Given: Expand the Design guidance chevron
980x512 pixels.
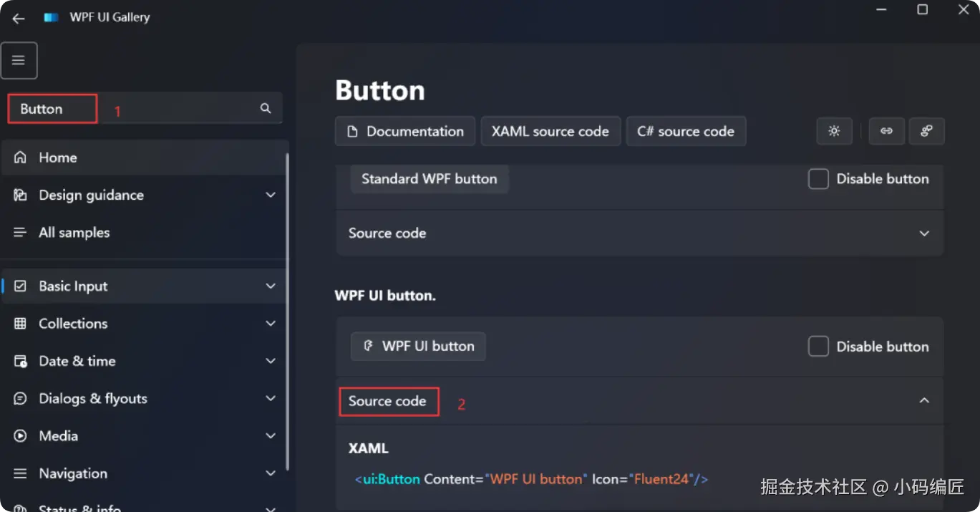Looking at the screenshot, I should pyautogui.click(x=271, y=195).
